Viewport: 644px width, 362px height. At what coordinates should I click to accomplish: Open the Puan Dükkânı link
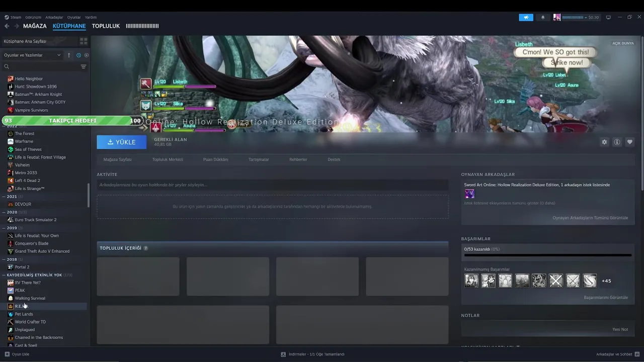click(215, 159)
